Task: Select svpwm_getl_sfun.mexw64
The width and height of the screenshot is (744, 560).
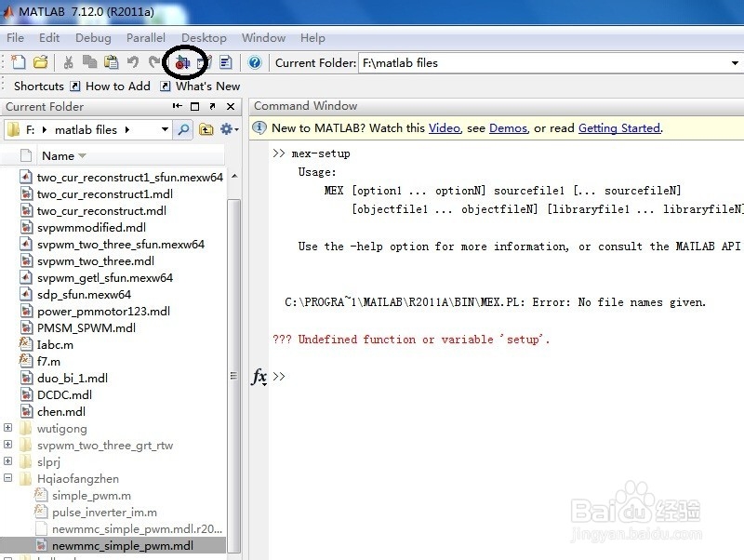Action: [97, 277]
